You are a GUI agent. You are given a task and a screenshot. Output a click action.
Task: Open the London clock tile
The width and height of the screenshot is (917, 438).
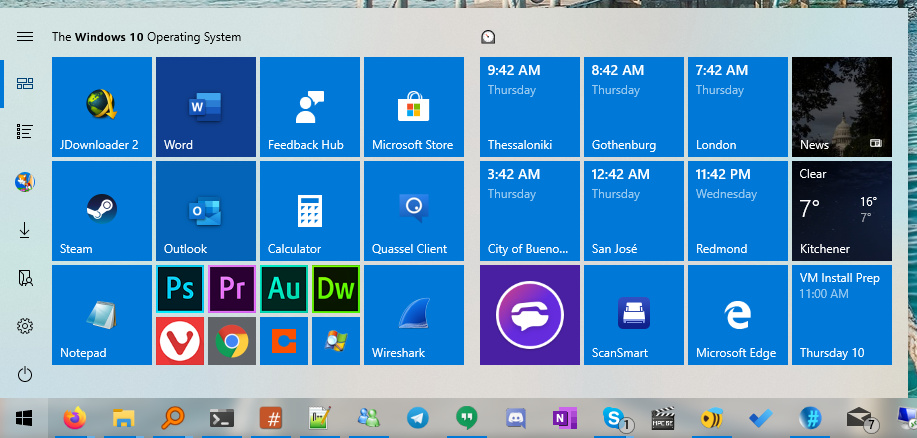(738, 106)
